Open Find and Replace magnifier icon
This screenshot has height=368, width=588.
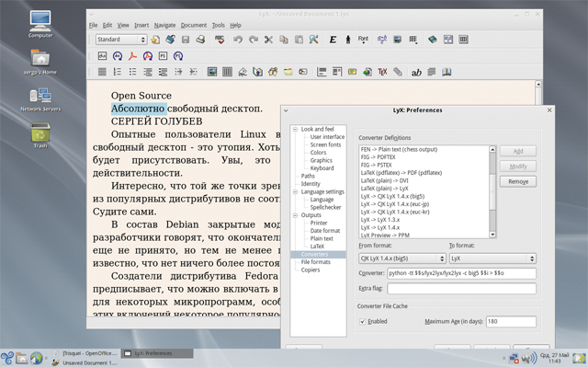[314, 40]
